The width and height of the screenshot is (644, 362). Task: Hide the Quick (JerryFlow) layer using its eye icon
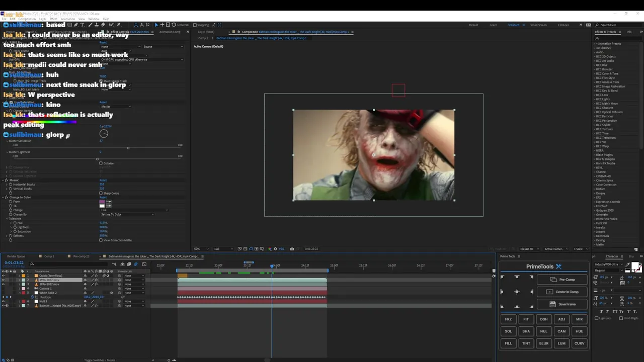point(4,276)
